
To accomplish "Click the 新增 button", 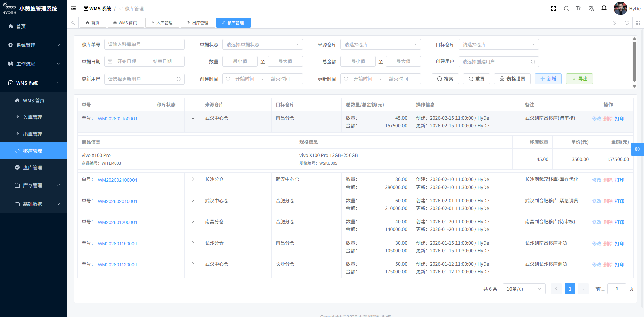I will pos(548,79).
